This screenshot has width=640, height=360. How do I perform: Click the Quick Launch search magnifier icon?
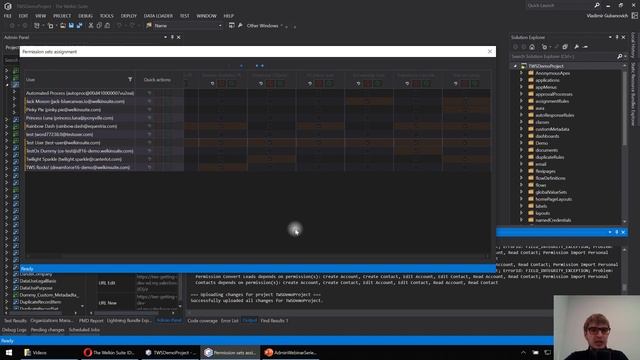(597, 5)
